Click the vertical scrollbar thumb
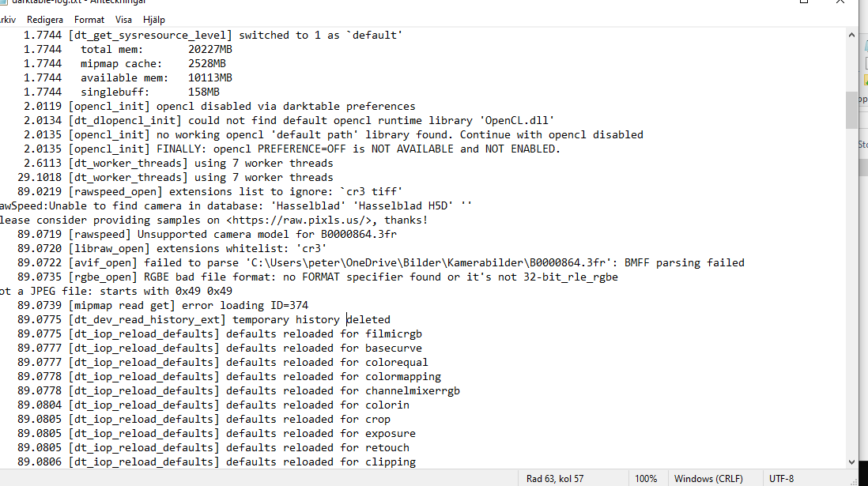This screenshot has height=486, width=868. tap(851, 110)
